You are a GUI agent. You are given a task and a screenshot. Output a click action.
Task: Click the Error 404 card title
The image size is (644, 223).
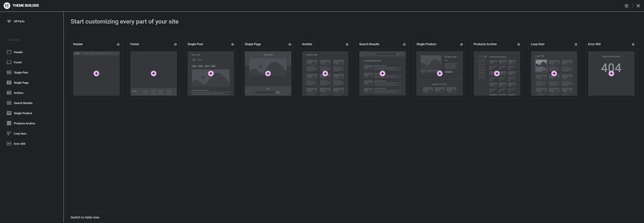coord(594,44)
